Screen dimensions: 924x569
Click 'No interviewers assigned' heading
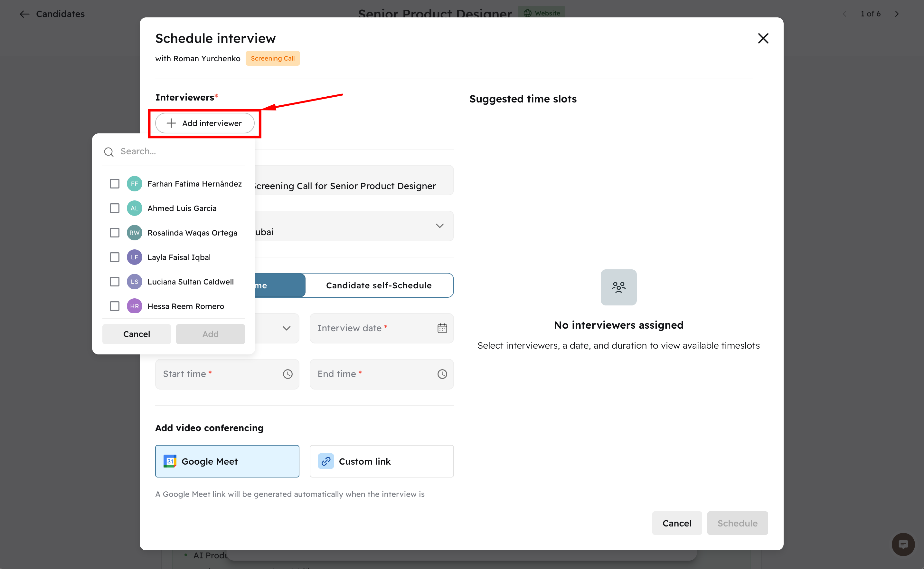click(618, 325)
